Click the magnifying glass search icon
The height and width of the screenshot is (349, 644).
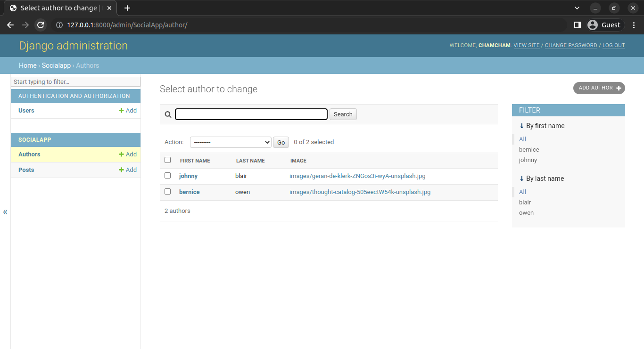point(168,114)
